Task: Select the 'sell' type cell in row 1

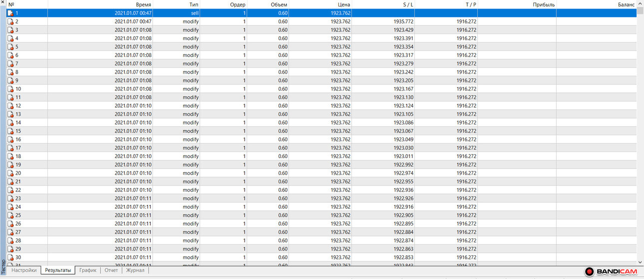Action: [177, 13]
